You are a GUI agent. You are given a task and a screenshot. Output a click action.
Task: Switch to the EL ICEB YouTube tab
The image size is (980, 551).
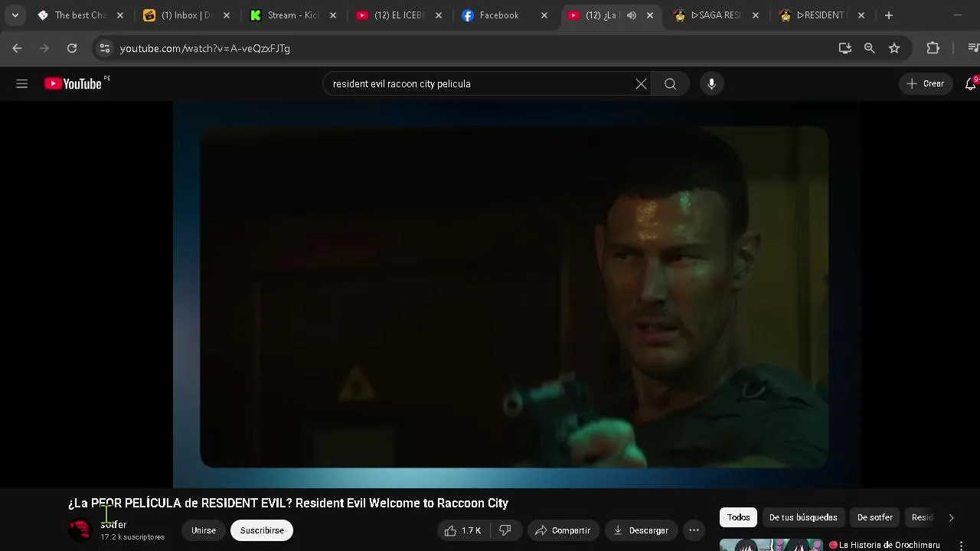pyautogui.click(x=400, y=15)
